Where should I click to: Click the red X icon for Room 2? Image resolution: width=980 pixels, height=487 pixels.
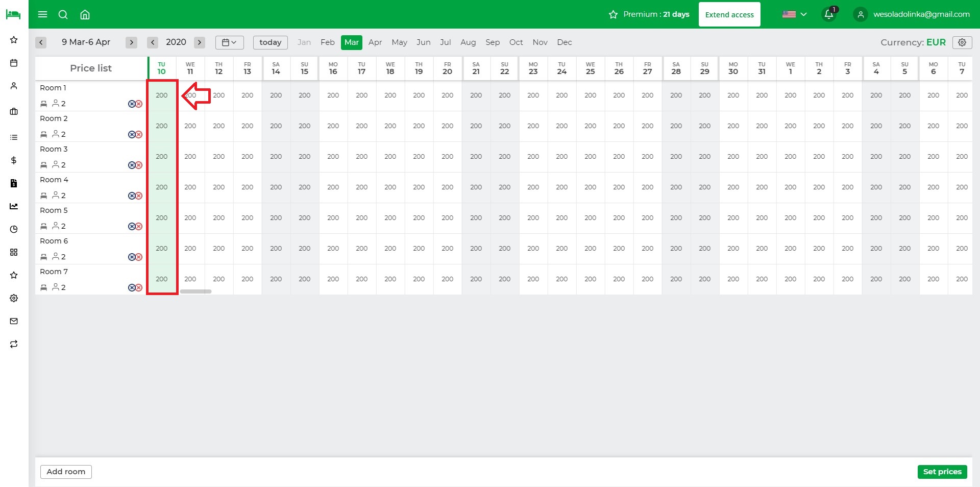coord(139,134)
